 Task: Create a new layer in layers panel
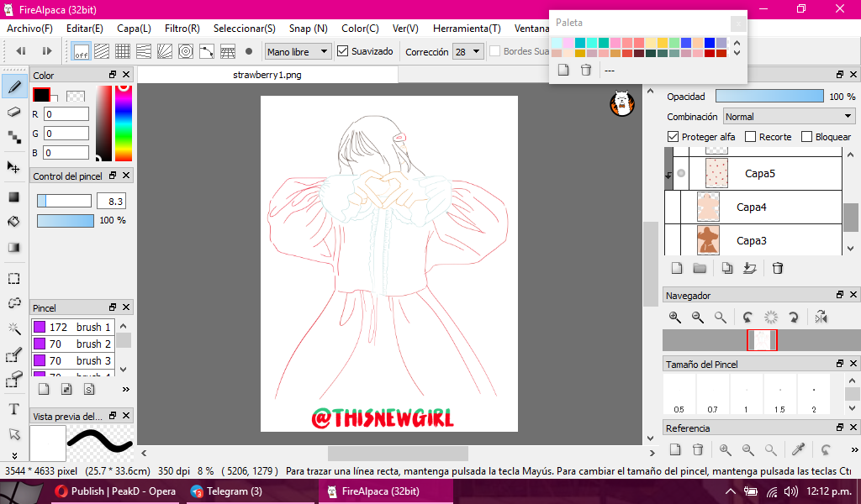677,268
